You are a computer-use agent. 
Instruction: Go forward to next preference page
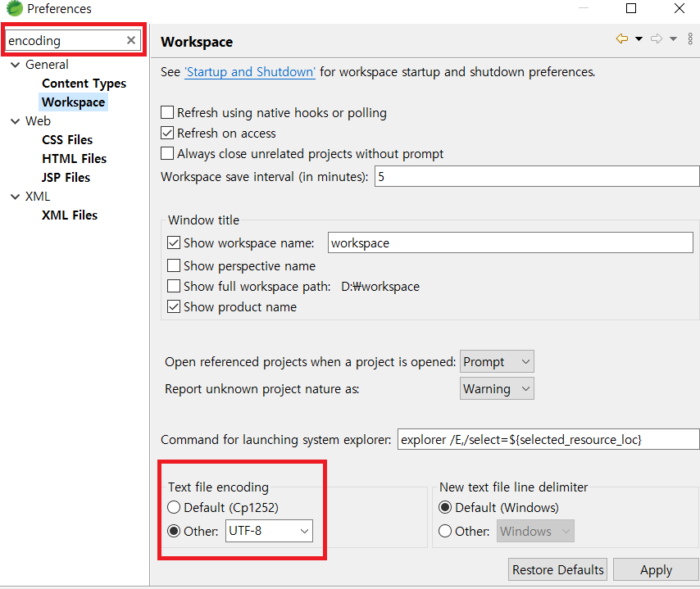[x=657, y=39]
